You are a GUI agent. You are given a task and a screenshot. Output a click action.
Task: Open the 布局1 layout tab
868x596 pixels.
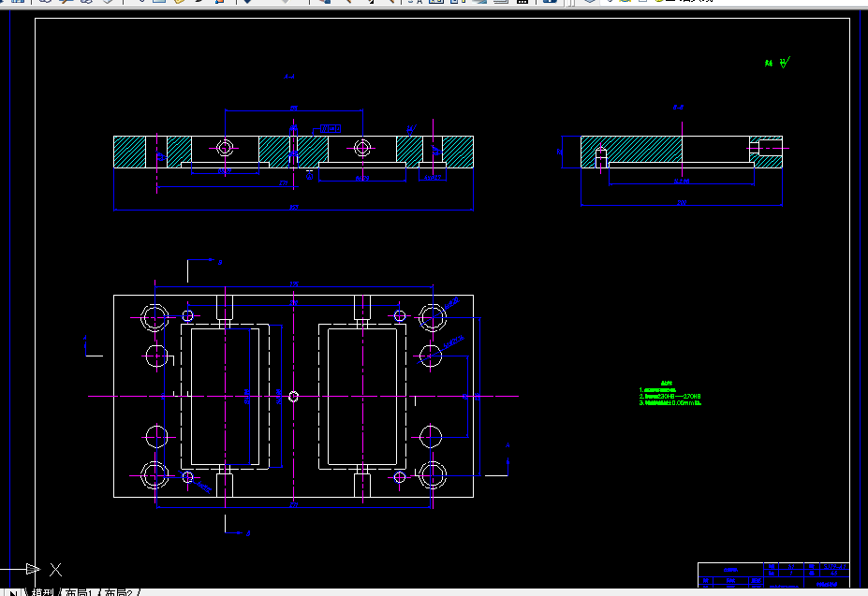pyautogui.click(x=79, y=592)
